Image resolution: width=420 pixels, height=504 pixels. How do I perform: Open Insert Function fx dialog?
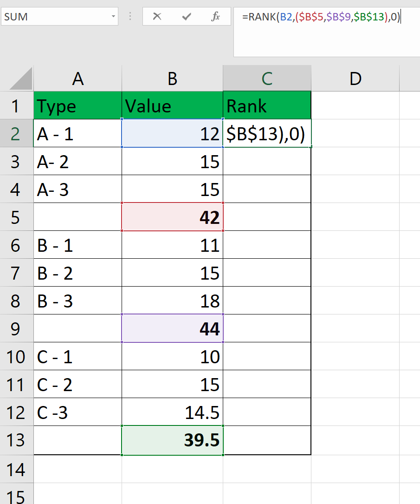point(216,17)
